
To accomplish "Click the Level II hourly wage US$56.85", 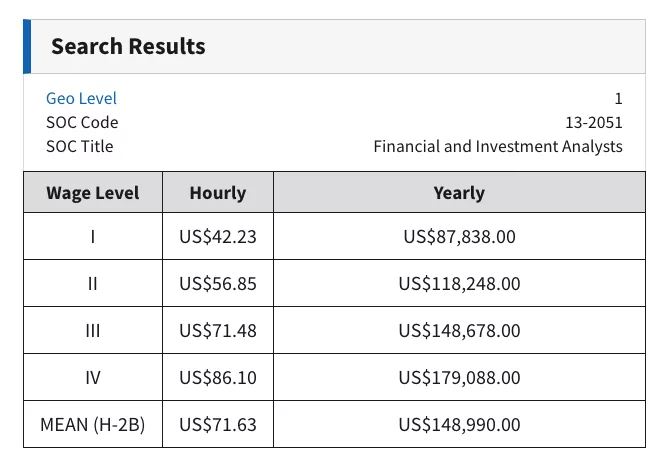I will point(218,284).
